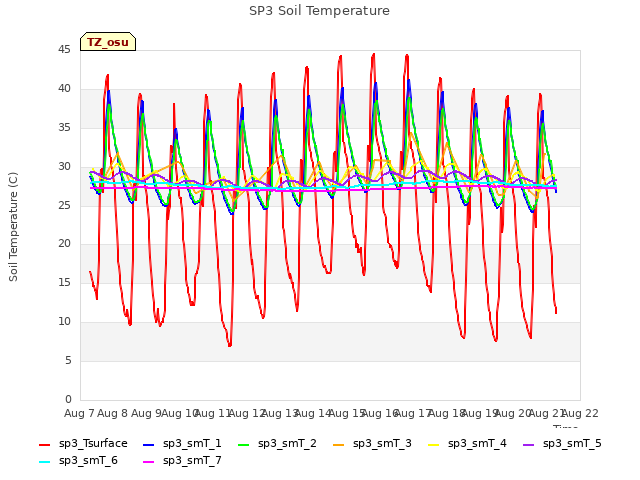Toggle the sp3_smT_3 legend label
Screen dimensions: 640x480
click(x=382, y=444)
